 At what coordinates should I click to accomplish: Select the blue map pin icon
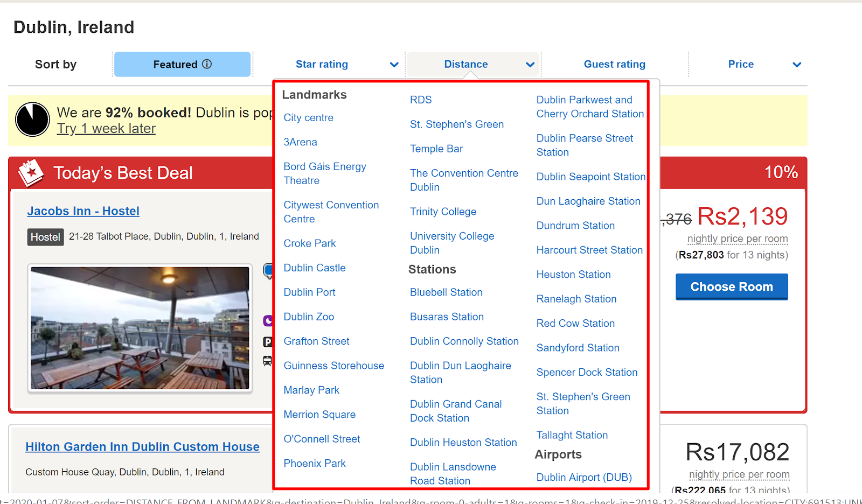pyautogui.click(x=269, y=271)
